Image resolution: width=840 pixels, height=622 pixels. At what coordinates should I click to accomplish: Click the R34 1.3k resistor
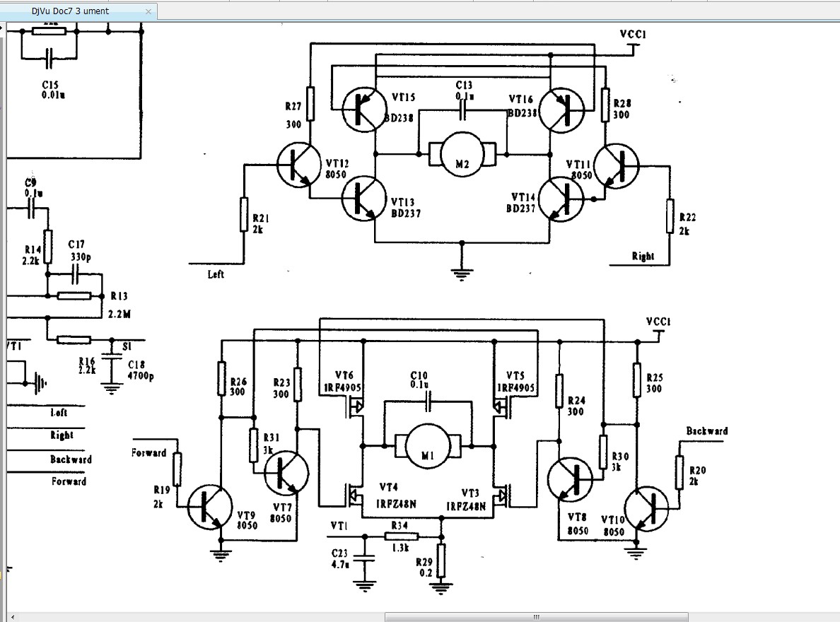[401, 536]
